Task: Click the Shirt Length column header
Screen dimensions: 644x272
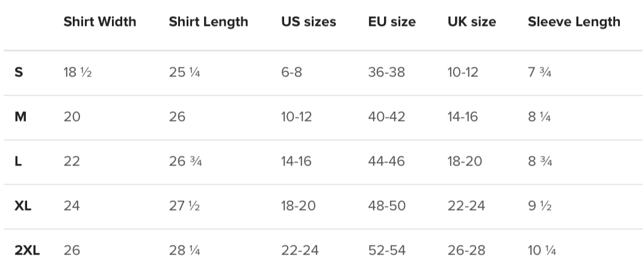Action: click(x=208, y=22)
